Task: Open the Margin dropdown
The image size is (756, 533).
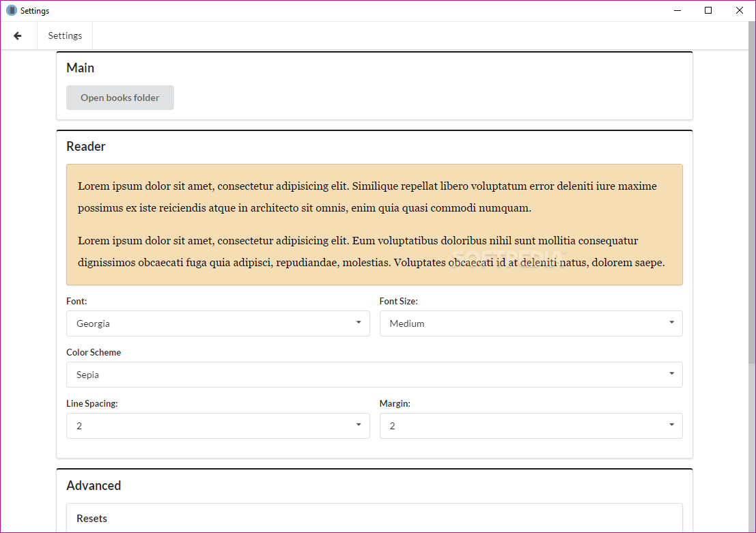Action: (531, 426)
